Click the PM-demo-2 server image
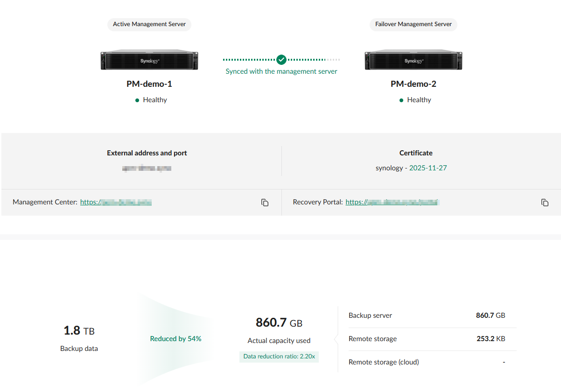 coord(414,61)
